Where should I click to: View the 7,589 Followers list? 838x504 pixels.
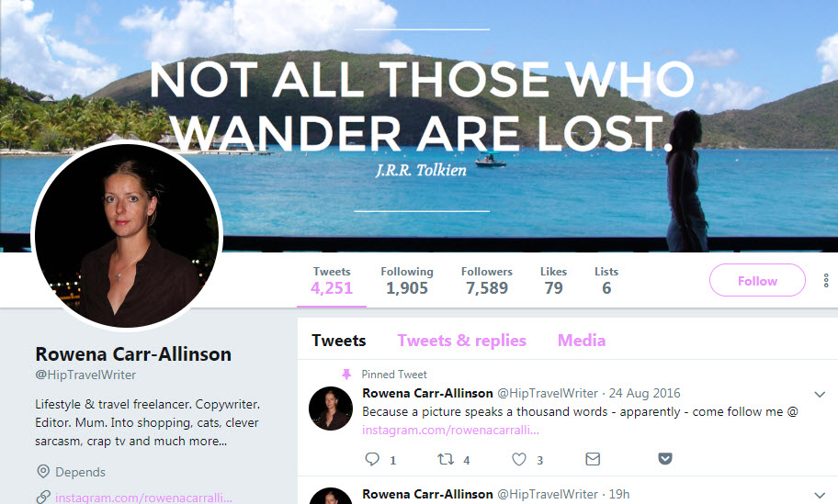coord(486,281)
